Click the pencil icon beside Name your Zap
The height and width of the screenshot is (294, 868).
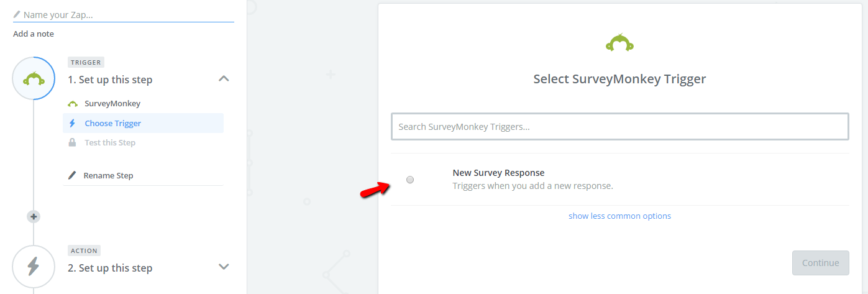pos(17,14)
